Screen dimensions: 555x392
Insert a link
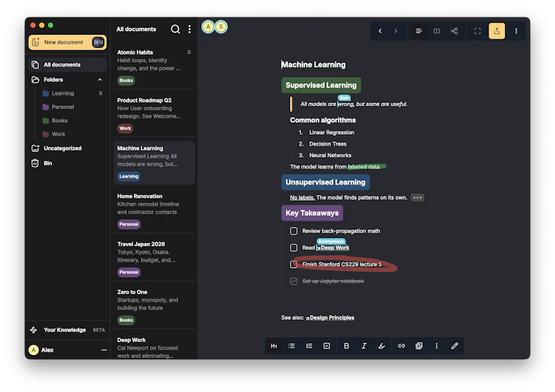(402, 346)
